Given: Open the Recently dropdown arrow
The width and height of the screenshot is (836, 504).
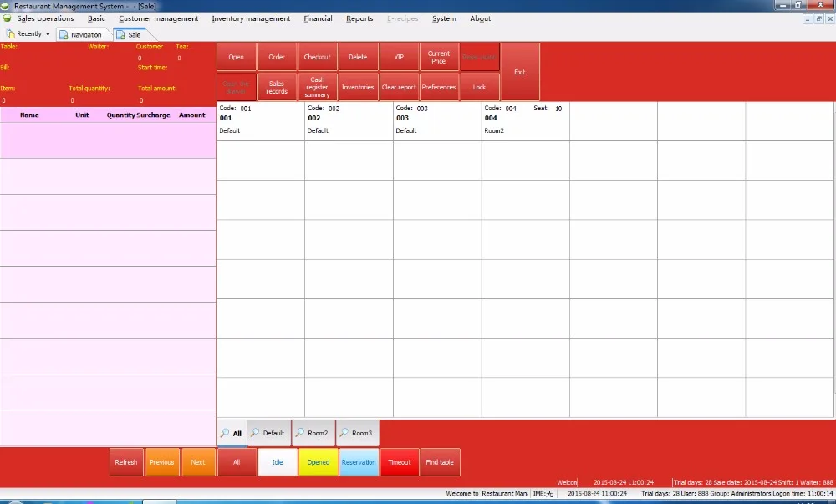Looking at the screenshot, I should [x=48, y=34].
